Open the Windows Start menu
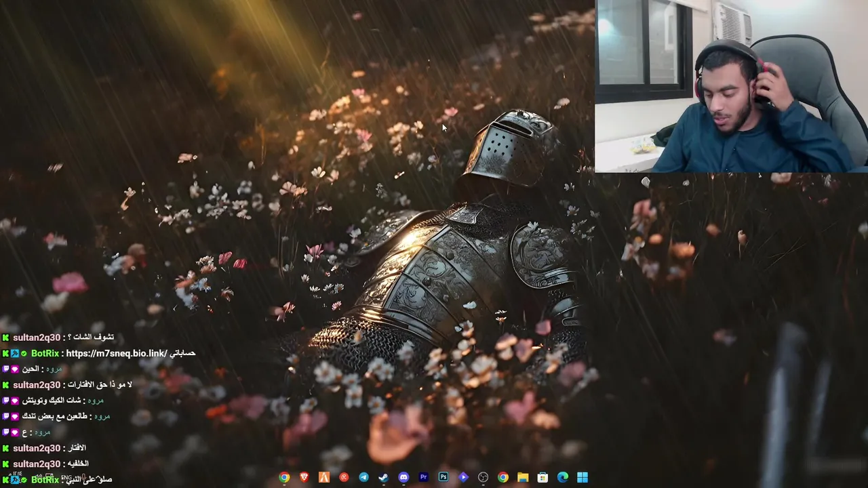868x488 pixels. [583, 477]
